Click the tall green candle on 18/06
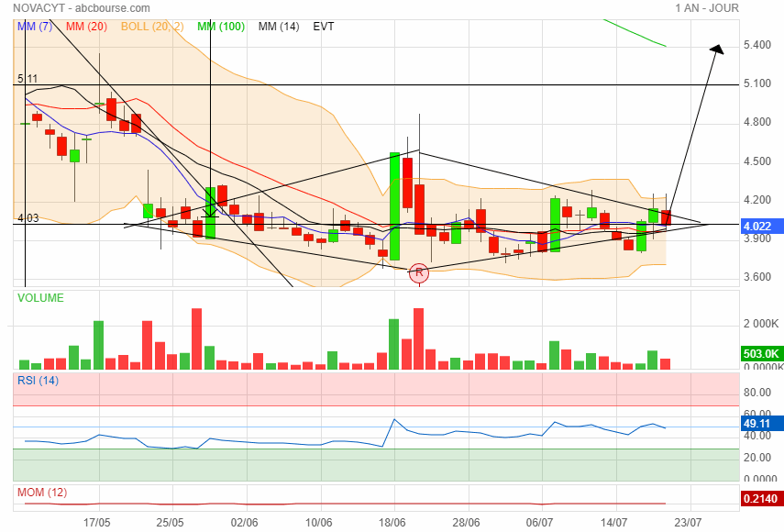Screen dimensions: 784x532 point(394,206)
